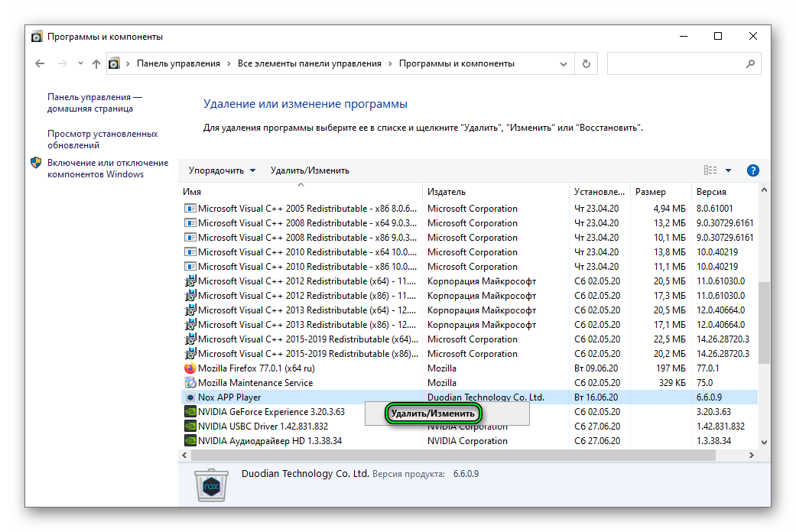
Task: Click the horizontal scrollbar right arrow
Action: pyautogui.click(x=752, y=456)
